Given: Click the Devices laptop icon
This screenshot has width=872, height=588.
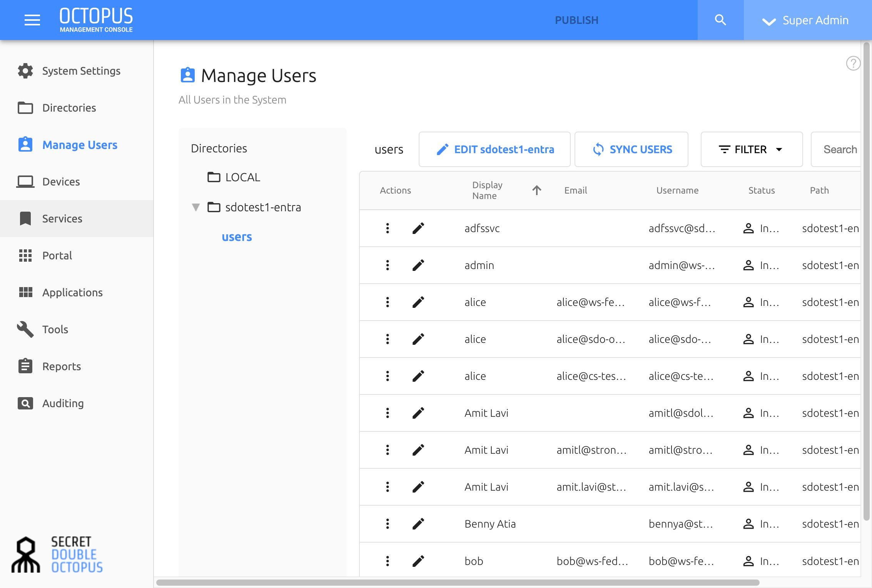Looking at the screenshot, I should pos(25,182).
